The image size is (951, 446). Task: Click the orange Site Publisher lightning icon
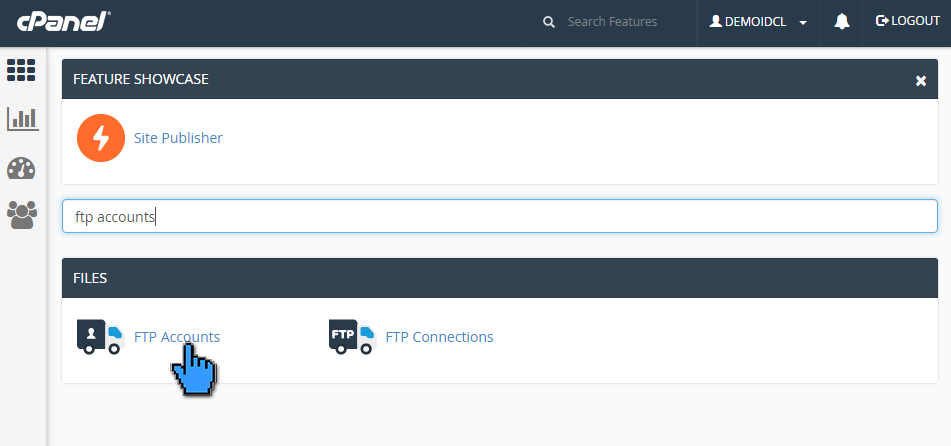[101, 138]
